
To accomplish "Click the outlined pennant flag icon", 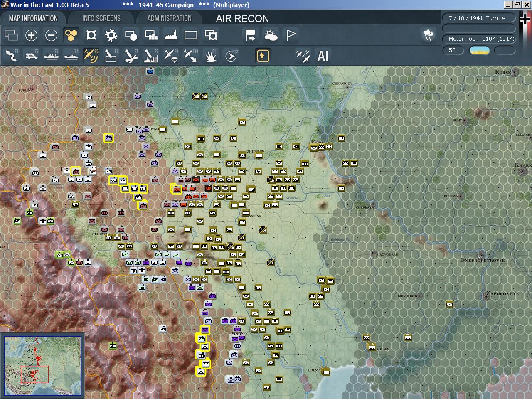I will pos(291,35).
